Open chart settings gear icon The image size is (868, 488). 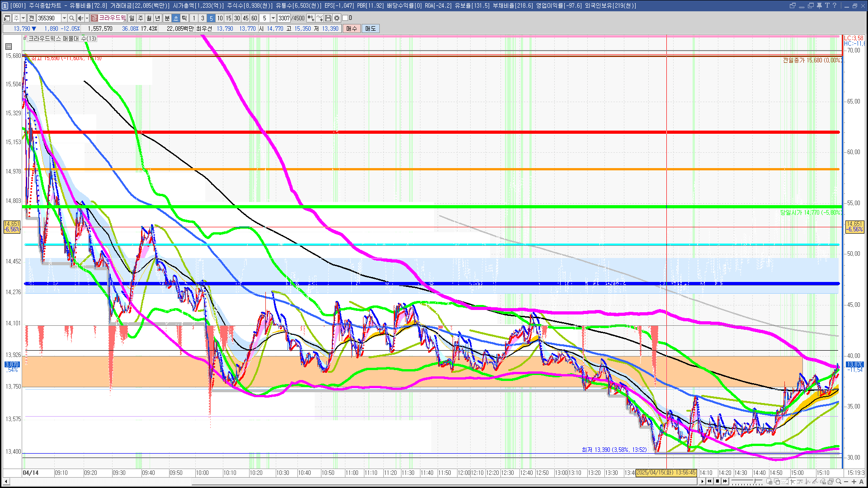[x=337, y=18]
